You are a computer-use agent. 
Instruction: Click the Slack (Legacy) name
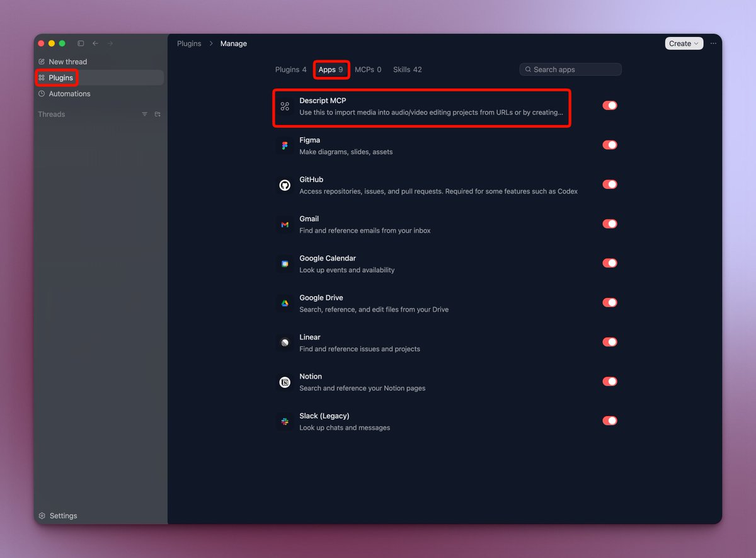pos(324,416)
